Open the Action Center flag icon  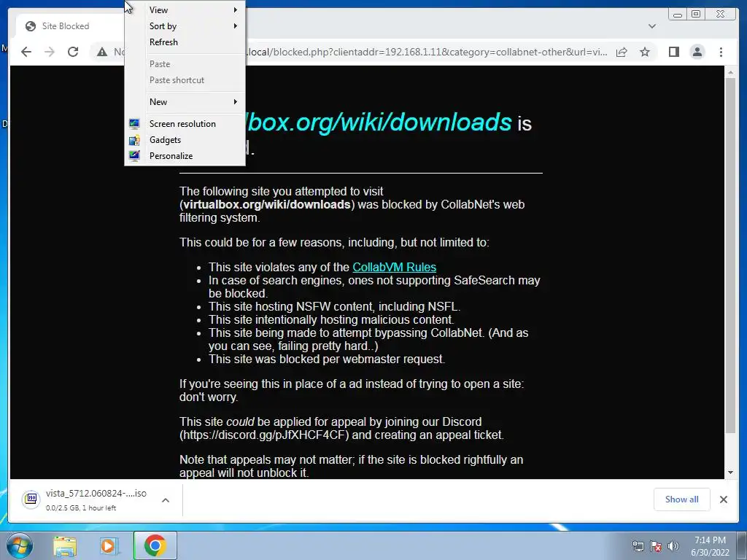click(x=656, y=546)
